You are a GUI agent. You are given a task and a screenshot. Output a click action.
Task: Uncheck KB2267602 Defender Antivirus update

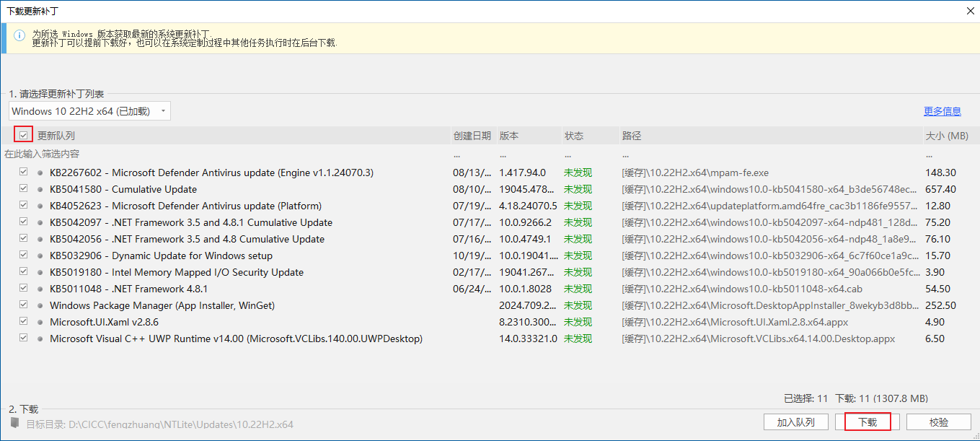[x=24, y=173]
